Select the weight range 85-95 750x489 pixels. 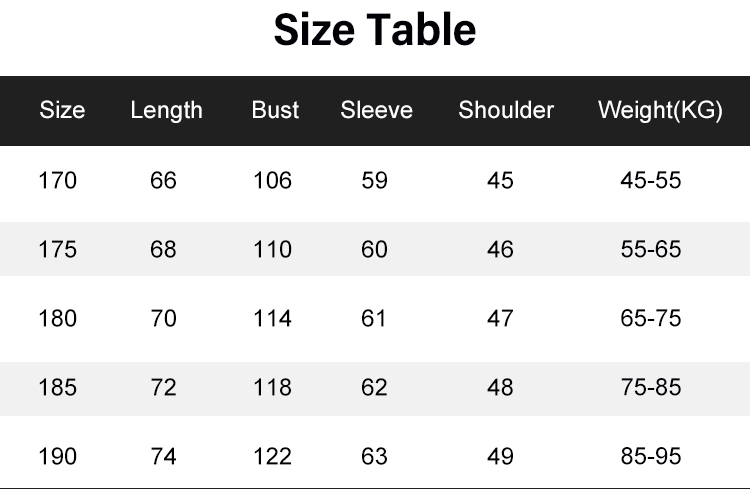pos(650,457)
